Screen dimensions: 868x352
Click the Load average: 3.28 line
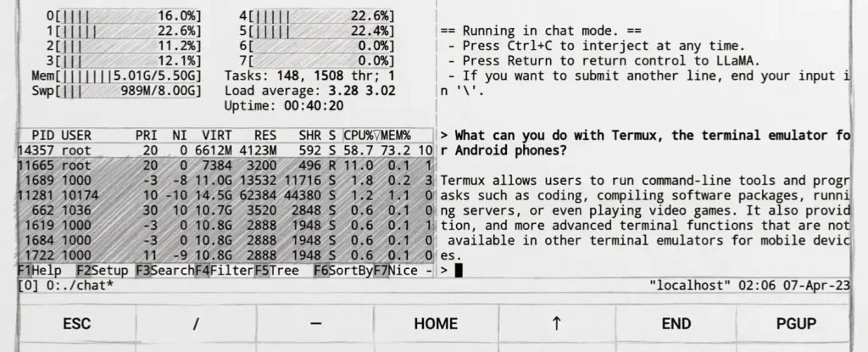[309, 91]
